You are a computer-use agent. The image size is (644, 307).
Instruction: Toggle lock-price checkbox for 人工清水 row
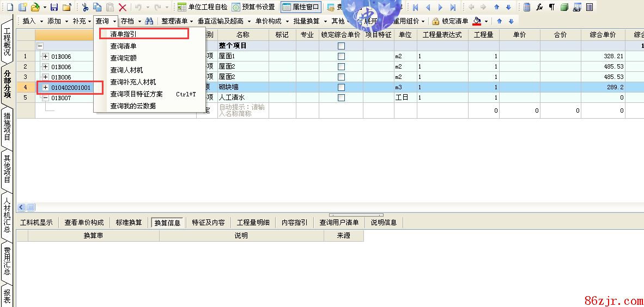pyautogui.click(x=341, y=98)
